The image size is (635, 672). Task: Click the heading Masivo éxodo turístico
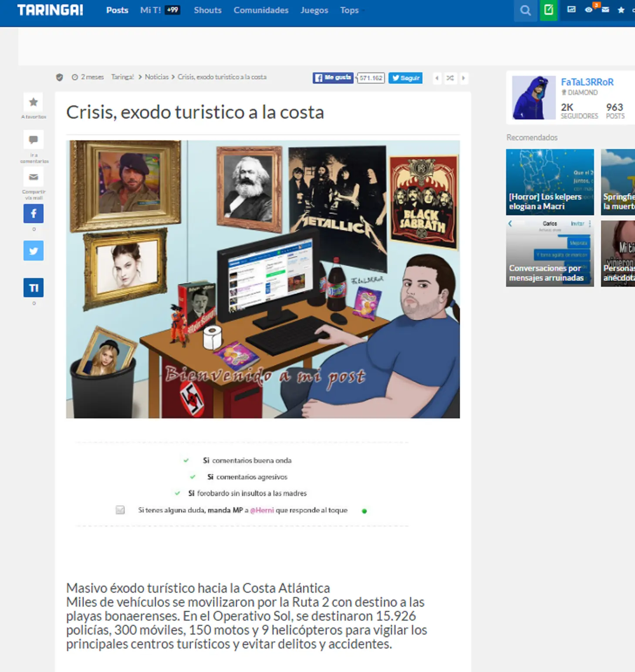coord(198,588)
